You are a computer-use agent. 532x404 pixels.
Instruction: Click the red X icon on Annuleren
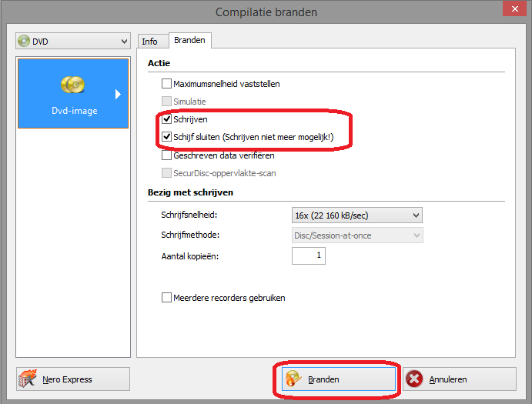click(x=414, y=379)
